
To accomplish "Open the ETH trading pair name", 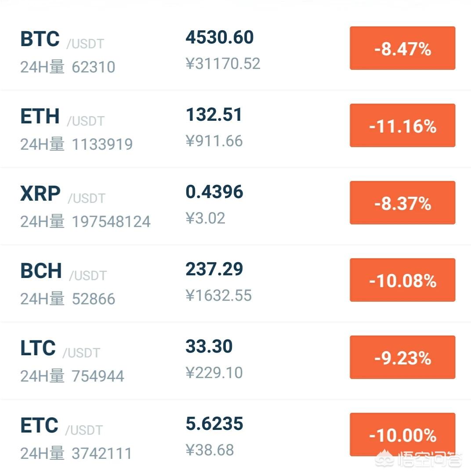I will [x=40, y=116].
